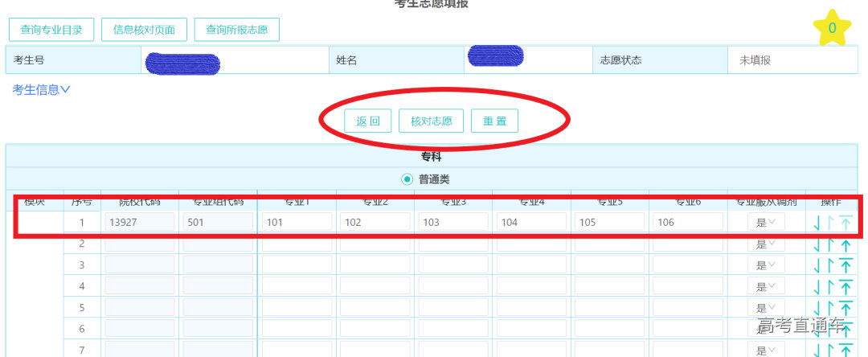
Task: Click the yellow star badge icon
Action: (x=832, y=28)
